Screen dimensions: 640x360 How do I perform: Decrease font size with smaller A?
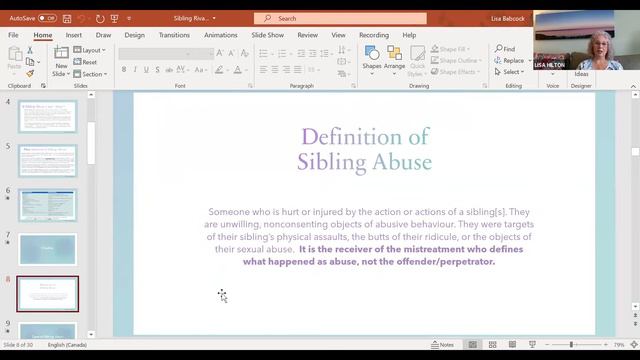(231, 53)
